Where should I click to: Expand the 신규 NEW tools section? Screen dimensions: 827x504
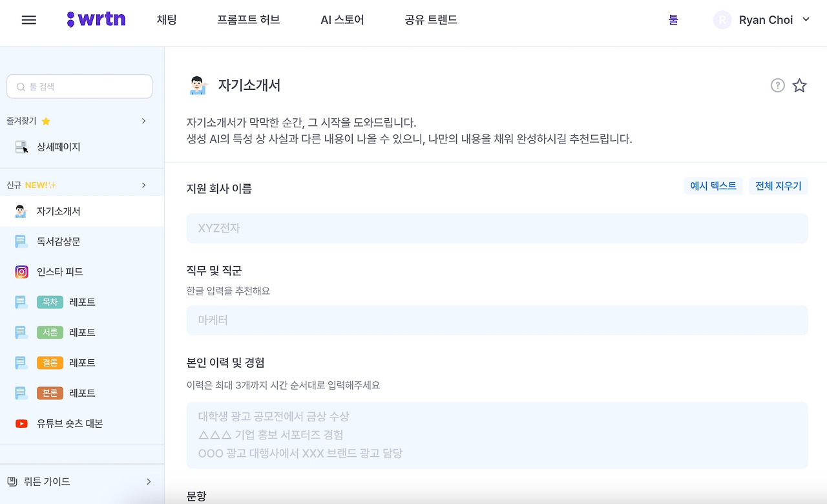[143, 184]
